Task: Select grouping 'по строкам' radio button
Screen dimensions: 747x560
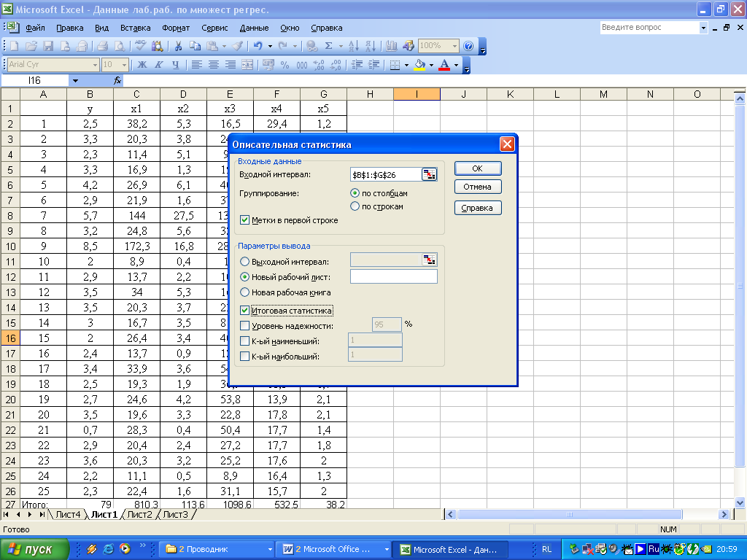Action: 355,206
